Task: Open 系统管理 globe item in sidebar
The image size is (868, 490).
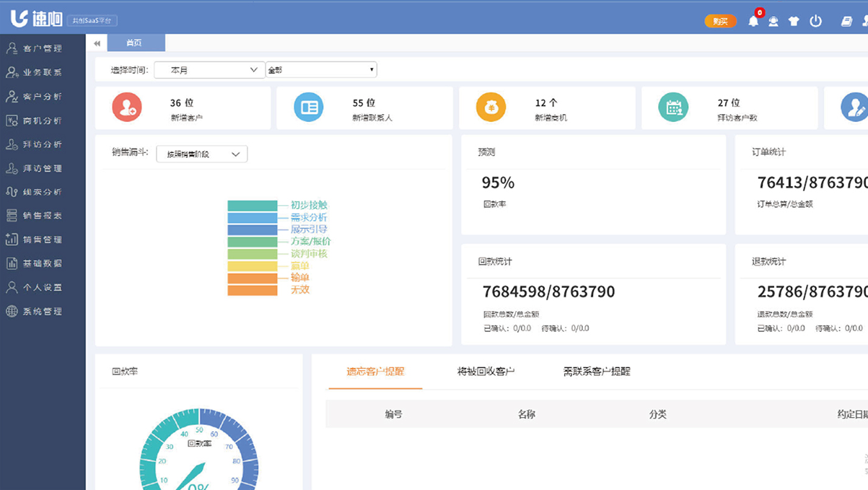Action: (x=42, y=311)
